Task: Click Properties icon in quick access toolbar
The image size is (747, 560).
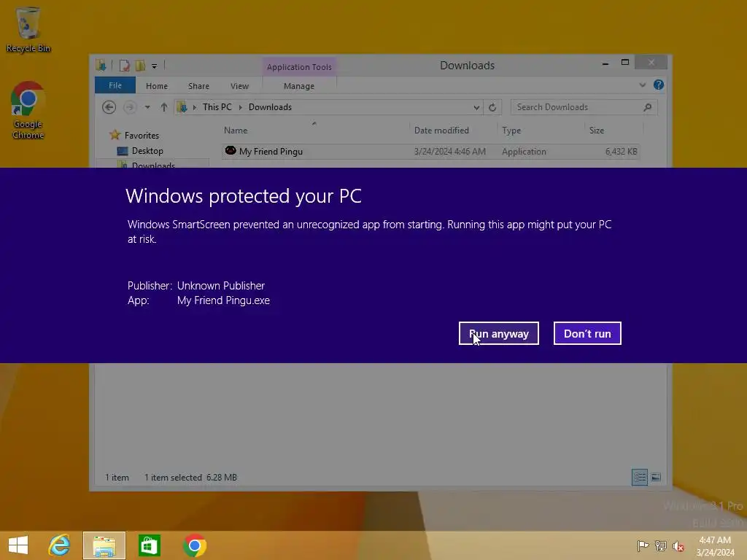Action: click(x=124, y=66)
